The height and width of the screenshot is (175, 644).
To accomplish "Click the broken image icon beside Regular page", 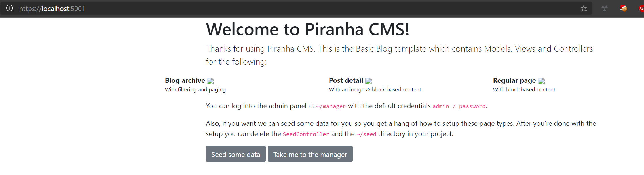I will (x=542, y=81).
